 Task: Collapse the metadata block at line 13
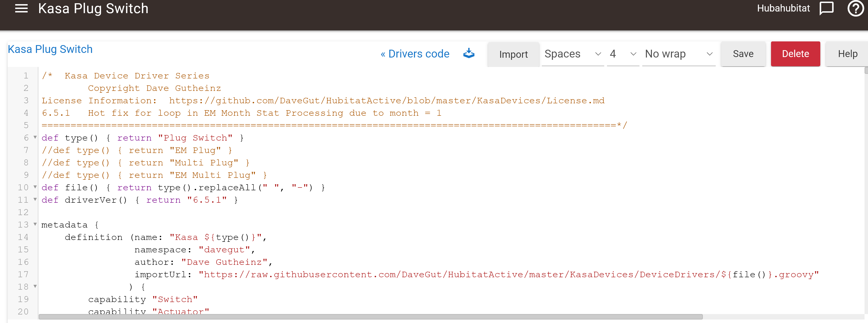[x=35, y=224]
